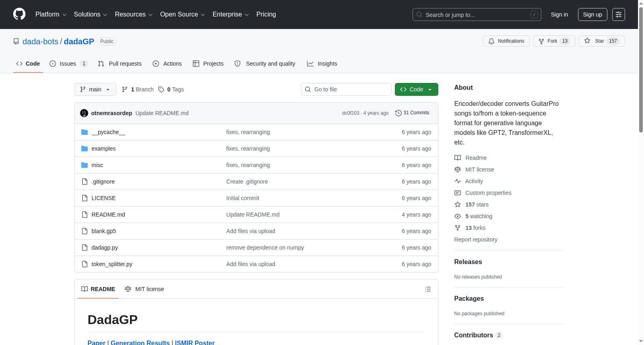Click the examples folder icon
The image size is (644, 345).
point(85,149)
